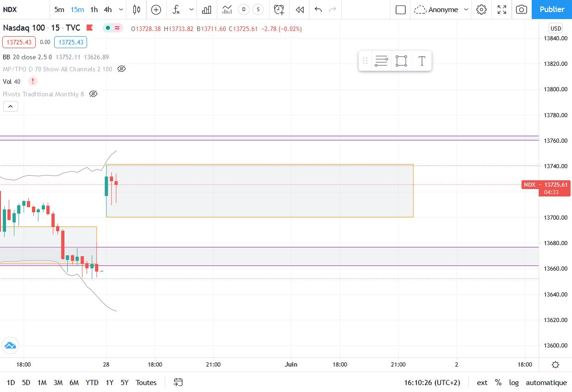This screenshot has height=392, width=572.
Task: Open the USD currency selector
Action: coord(555,28)
